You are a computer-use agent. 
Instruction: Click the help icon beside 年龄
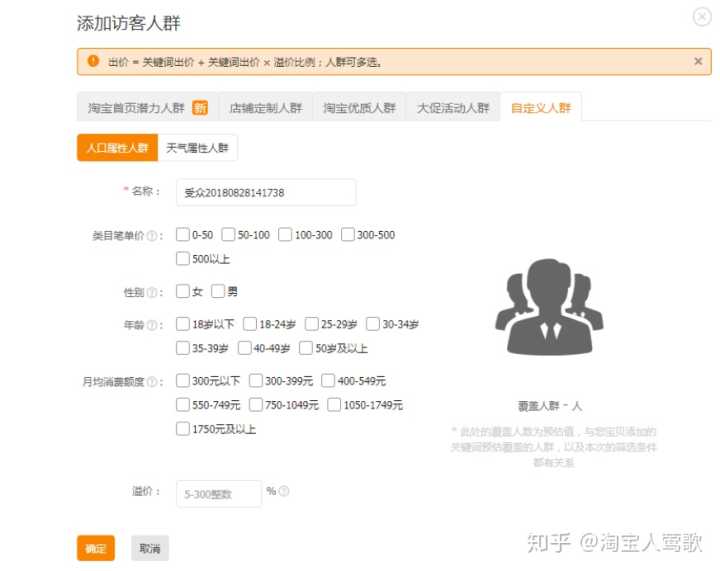(x=152, y=325)
